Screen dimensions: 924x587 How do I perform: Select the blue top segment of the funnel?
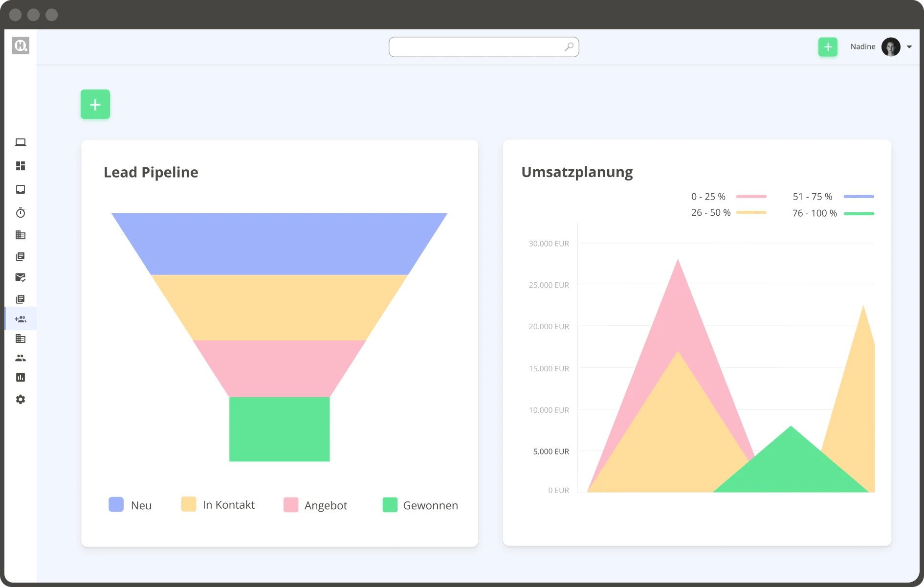[279, 244]
